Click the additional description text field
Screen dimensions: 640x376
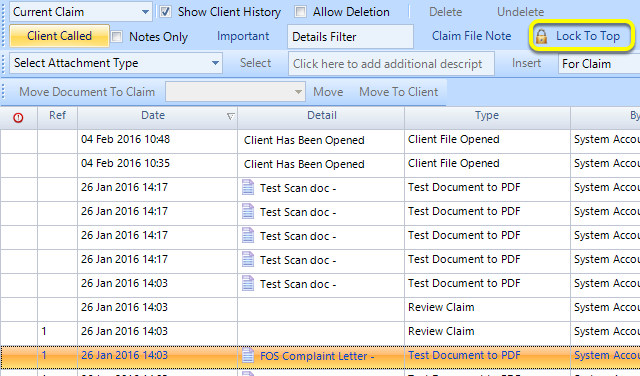tap(391, 64)
